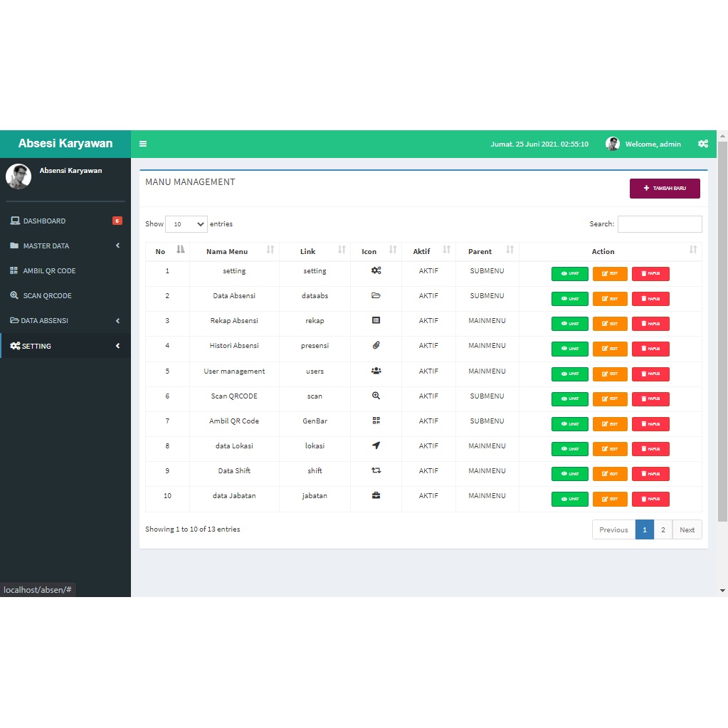Image resolution: width=728 pixels, height=728 pixels.
Task: Click the location arrow icon for data Lokasi
Action: [x=376, y=445]
